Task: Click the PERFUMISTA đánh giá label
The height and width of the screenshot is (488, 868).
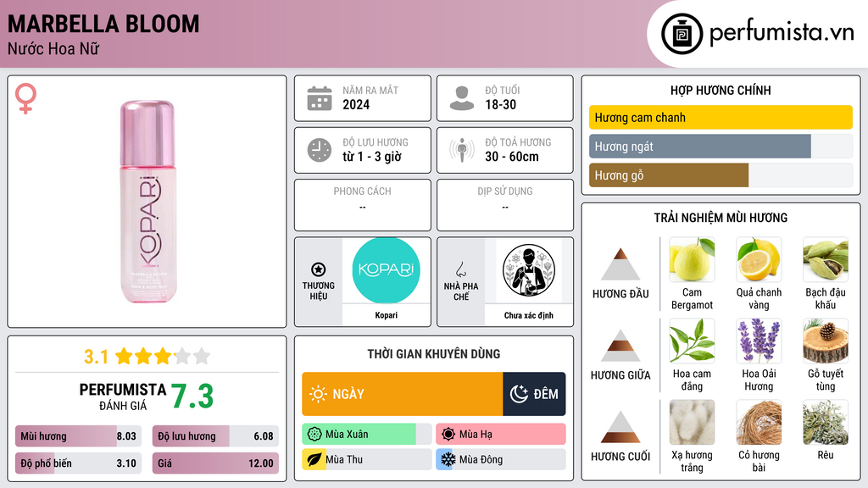Action: [x=123, y=396]
